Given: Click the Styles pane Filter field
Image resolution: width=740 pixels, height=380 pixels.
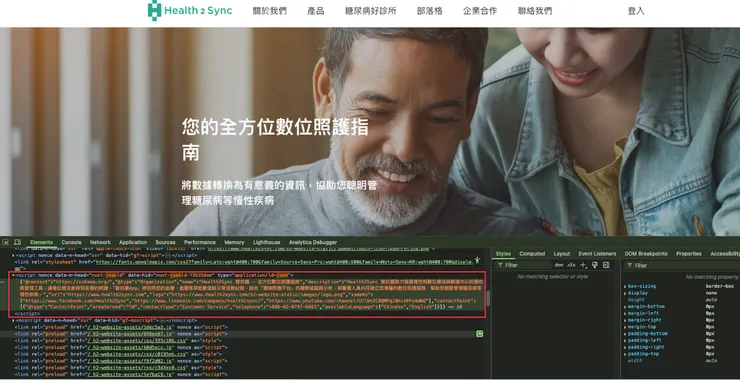Looking at the screenshot, I should [523, 265].
